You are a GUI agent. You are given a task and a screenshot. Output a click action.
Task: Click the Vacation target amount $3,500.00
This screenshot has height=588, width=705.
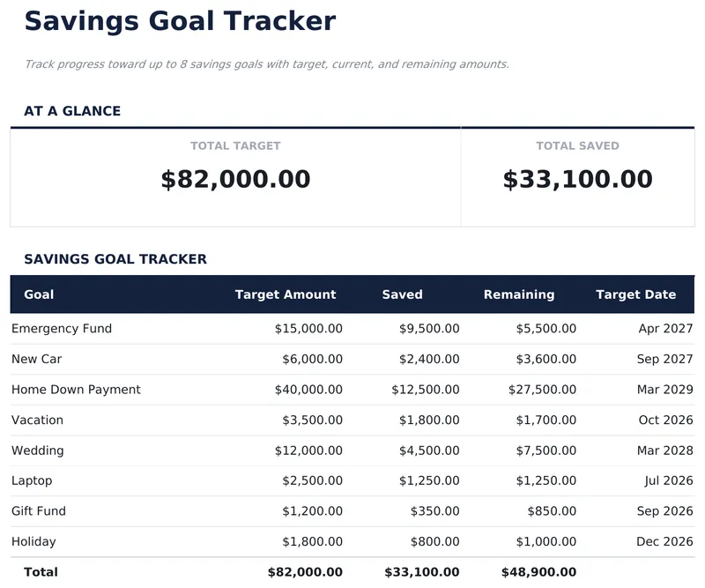click(x=312, y=421)
